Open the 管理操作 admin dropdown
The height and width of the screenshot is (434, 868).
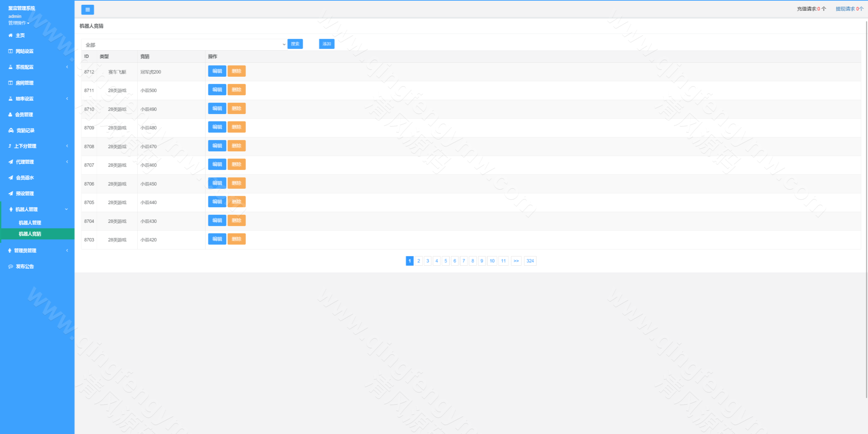19,23
